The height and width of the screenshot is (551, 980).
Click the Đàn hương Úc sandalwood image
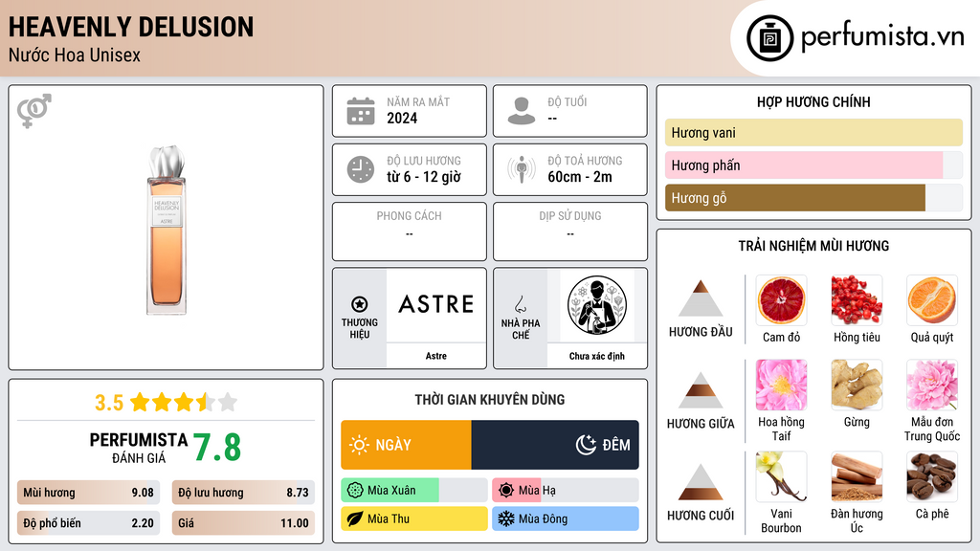click(x=857, y=476)
